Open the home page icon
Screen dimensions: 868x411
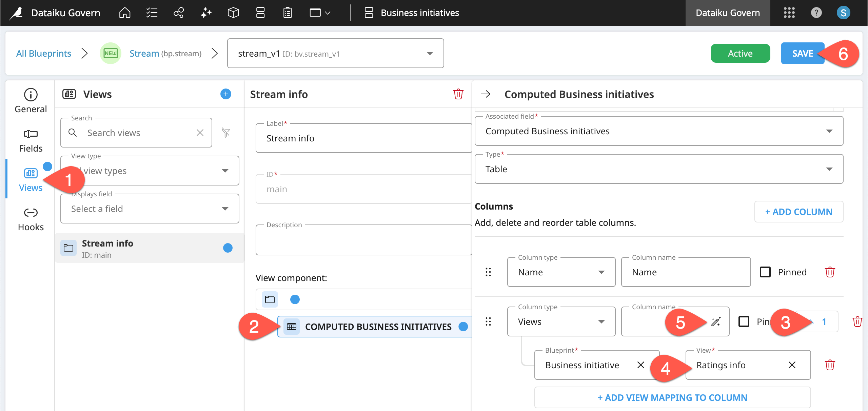pyautogui.click(x=124, y=13)
